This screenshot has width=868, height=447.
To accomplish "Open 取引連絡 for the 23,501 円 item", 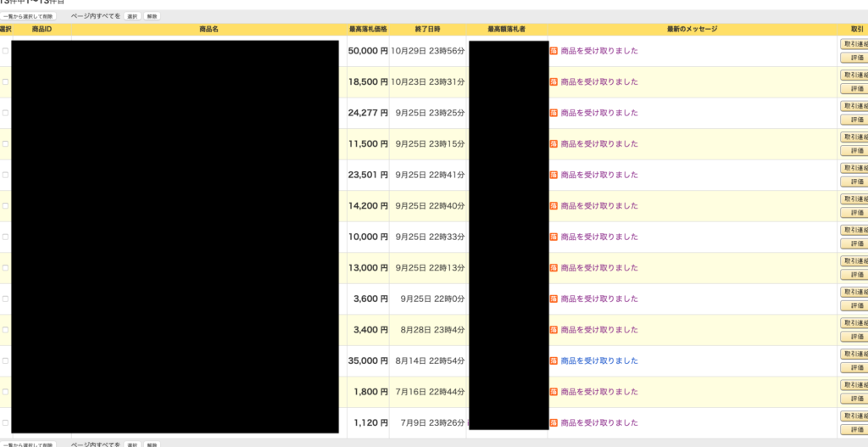I will point(854,168).
